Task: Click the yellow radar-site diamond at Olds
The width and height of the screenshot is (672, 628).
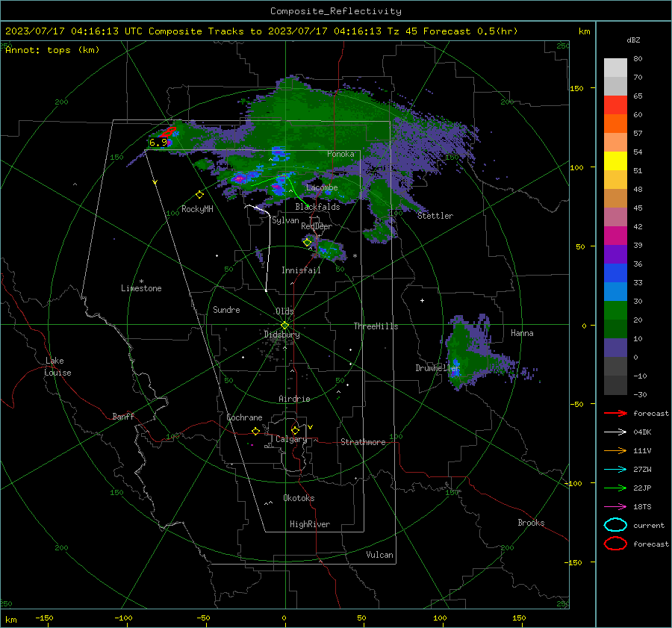Action: (x=284, y=326)
